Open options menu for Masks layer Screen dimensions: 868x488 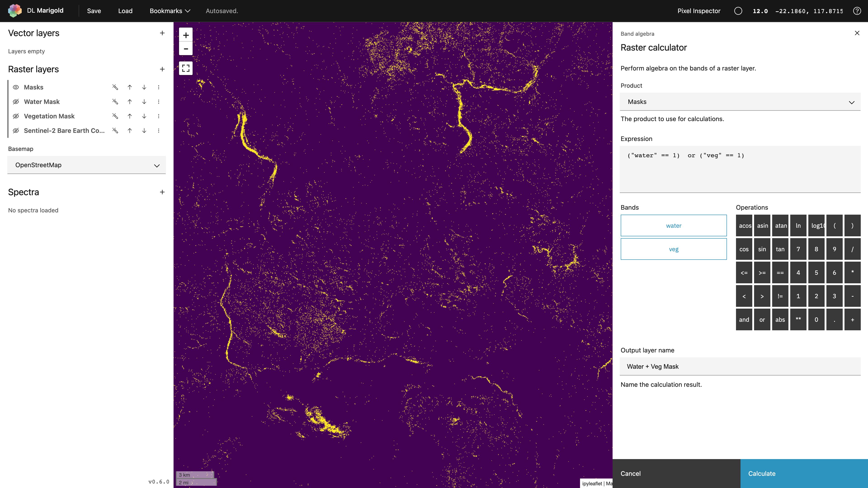pos(159,87)
